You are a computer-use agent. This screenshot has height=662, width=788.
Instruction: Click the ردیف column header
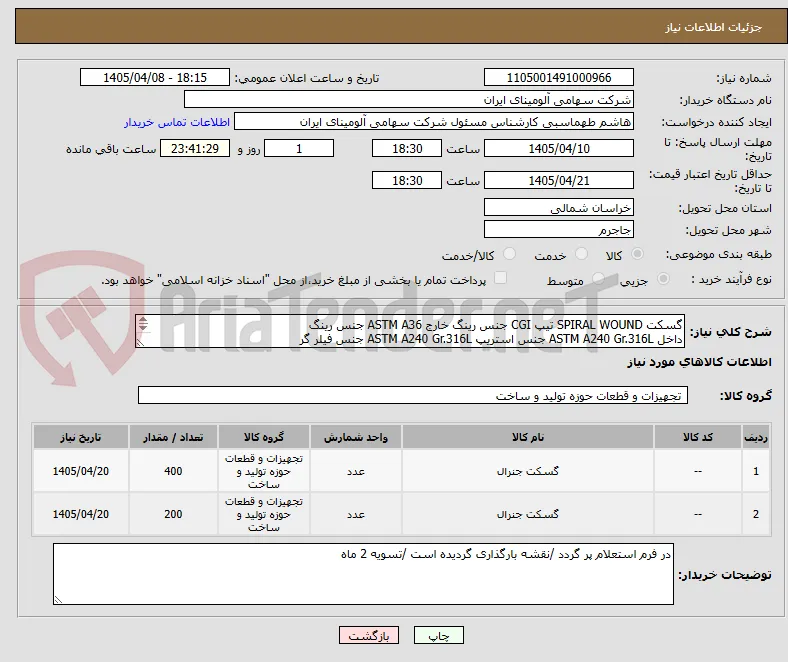click(x=756, y=437)
